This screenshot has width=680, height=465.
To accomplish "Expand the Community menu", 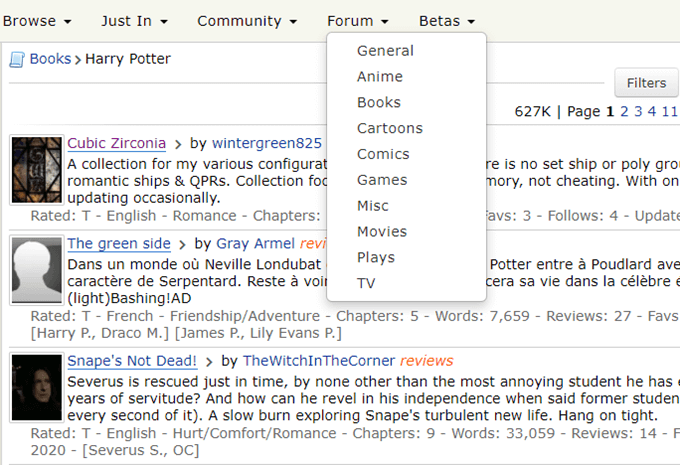I will [246, 21].
